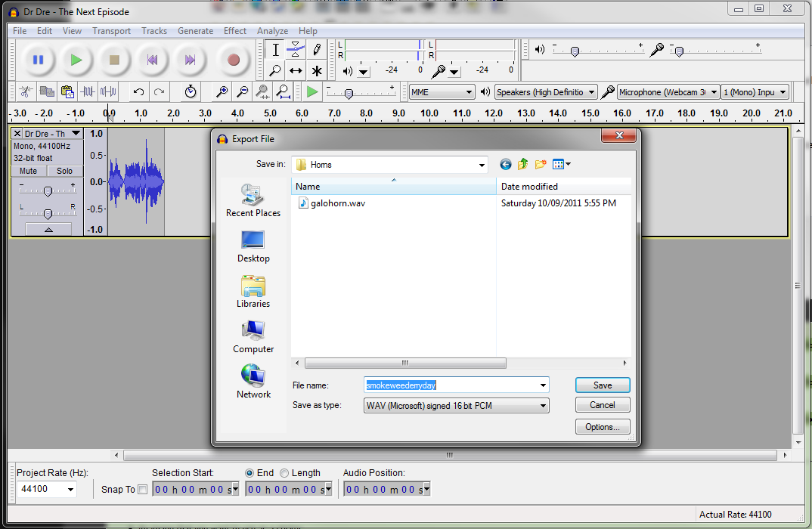The height and width of the screenshot is (529, 812).
Task: Expand the Save in Homs dropdown
Action: click(482, 165)
